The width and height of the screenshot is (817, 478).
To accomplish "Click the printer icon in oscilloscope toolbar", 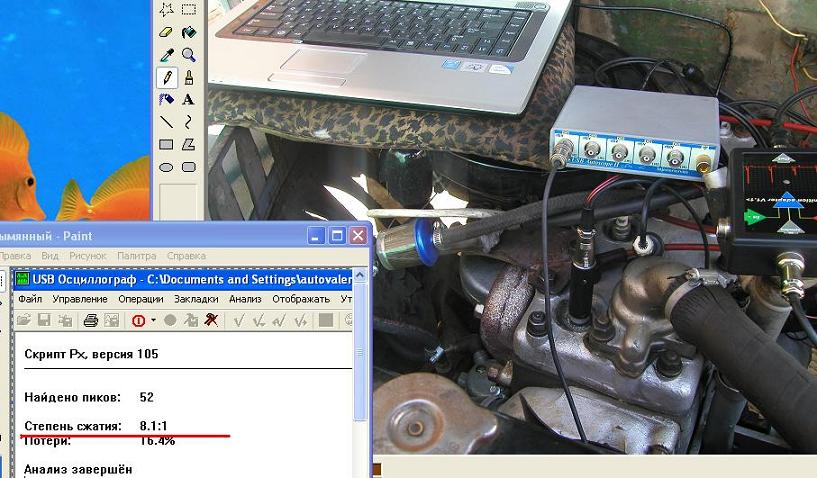I will pos(90,320).
